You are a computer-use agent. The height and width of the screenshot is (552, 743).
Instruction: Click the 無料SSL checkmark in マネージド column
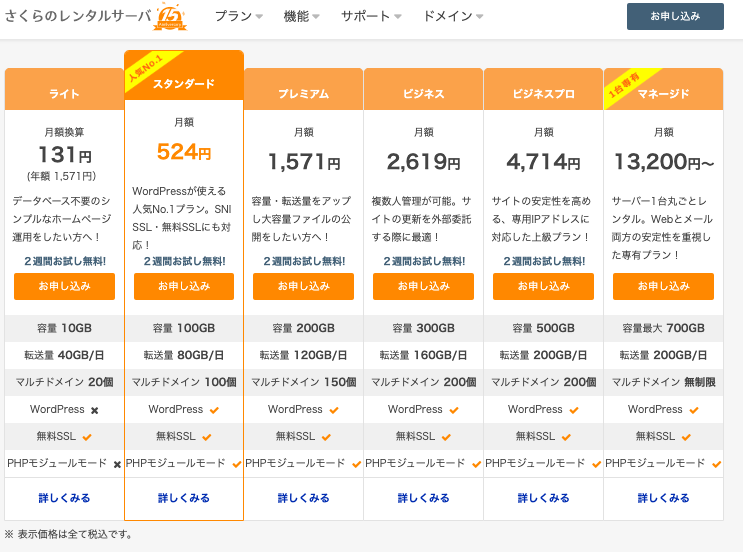(686, 437)
